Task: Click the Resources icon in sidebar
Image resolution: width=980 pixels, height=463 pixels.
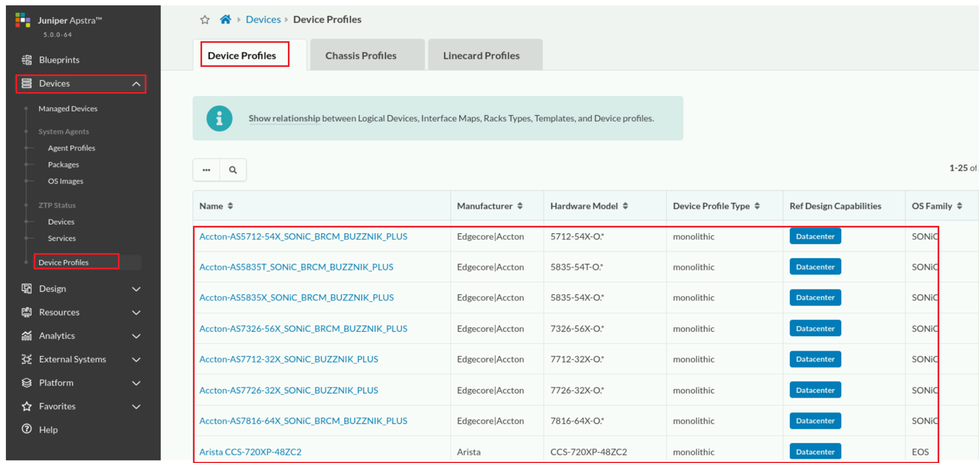Action: pos(27,312)
